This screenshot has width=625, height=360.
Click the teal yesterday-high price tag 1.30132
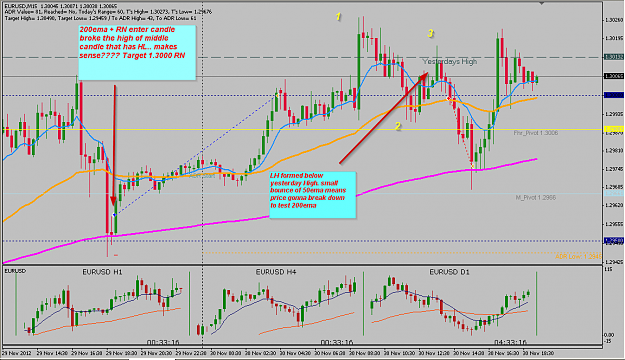[614, 57]
